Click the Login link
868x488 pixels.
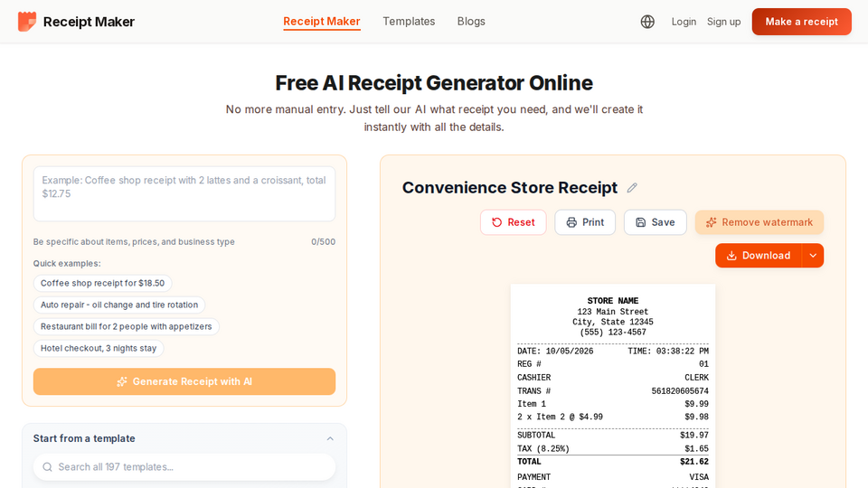pyautogui.click(x=684, y=22)
